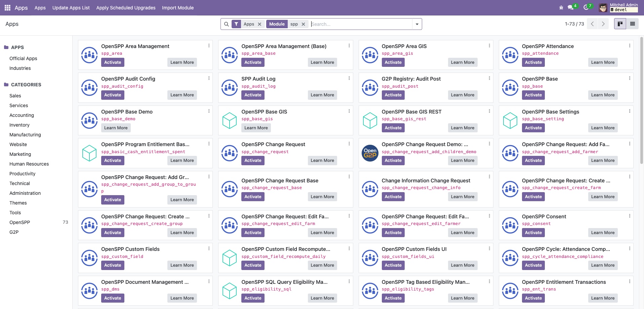Open the search options dropdown arrow

click(x=417, y=24)
